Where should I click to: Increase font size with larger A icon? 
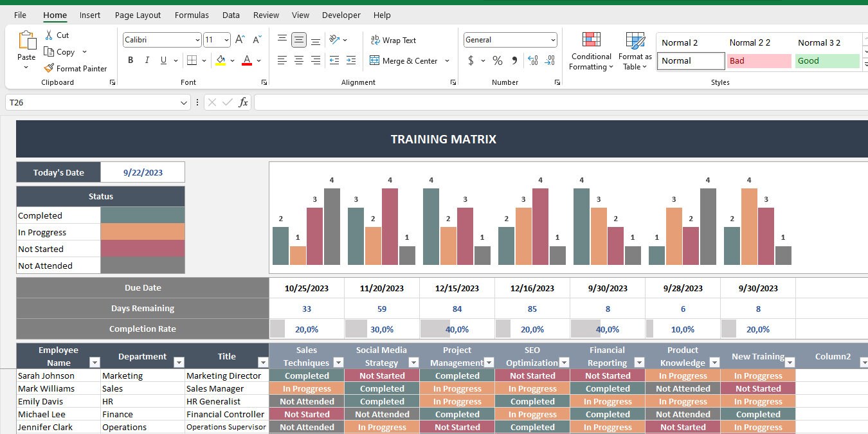(x=240, y=40)
